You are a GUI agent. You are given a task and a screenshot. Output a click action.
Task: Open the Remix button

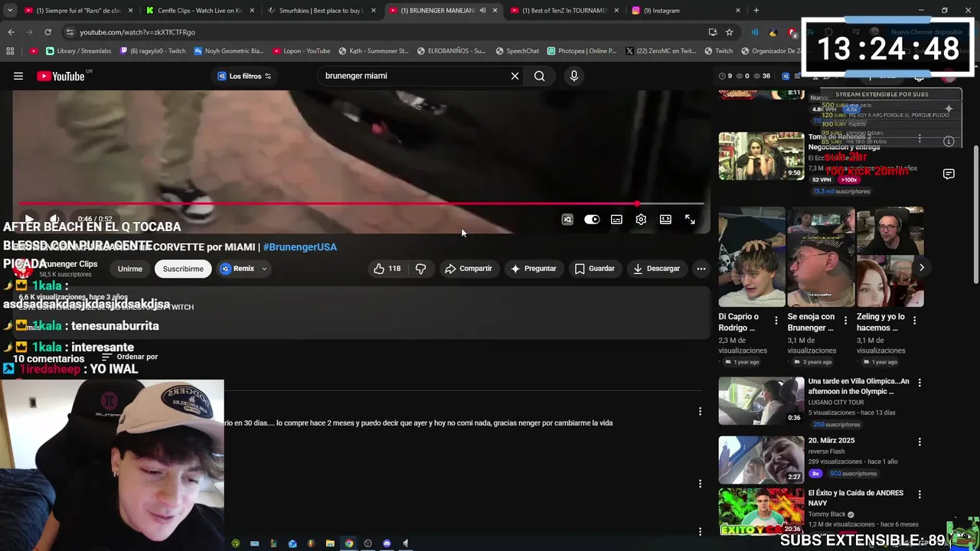pos(237,269)
